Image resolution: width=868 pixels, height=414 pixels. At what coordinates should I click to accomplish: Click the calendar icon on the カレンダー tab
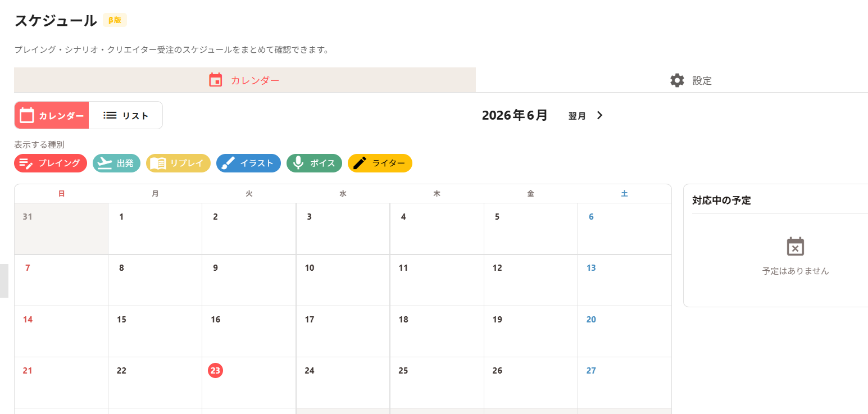[216, 80]
